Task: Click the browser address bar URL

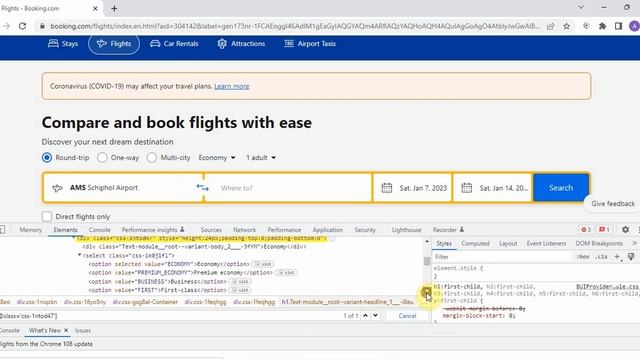Action: pyautogui.click(x=295, y=26)
